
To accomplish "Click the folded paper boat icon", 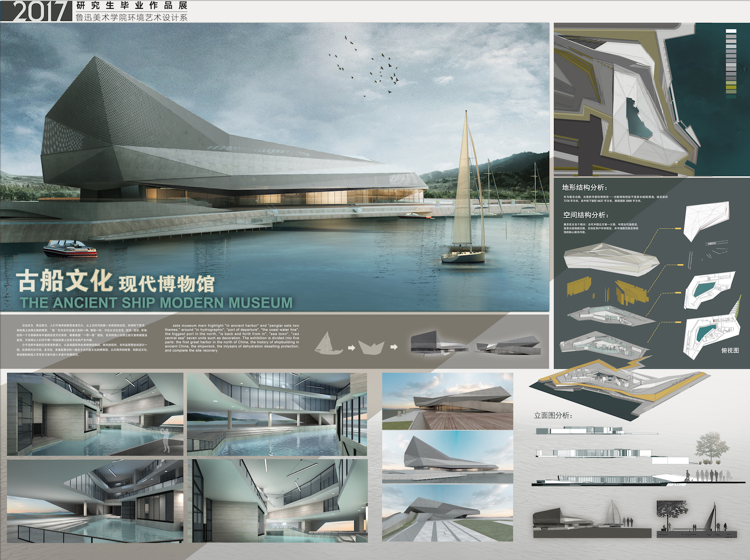I will [x=371, y=347].
